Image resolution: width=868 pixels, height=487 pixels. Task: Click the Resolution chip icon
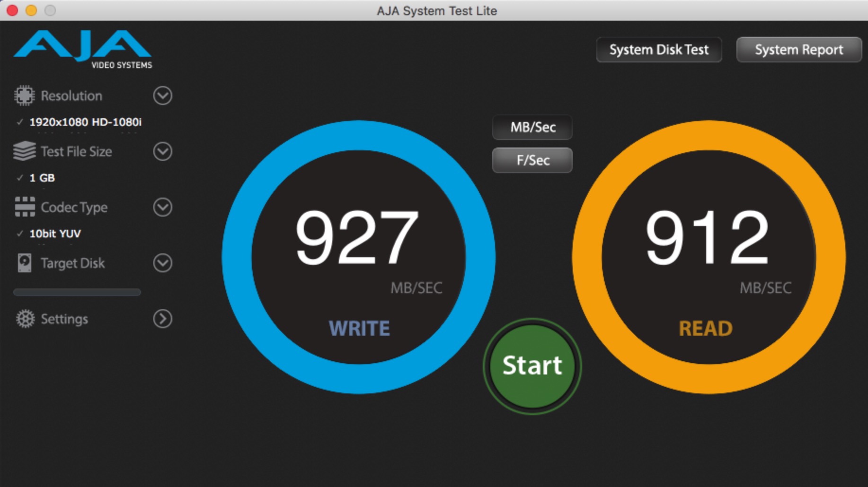point(24,96)
